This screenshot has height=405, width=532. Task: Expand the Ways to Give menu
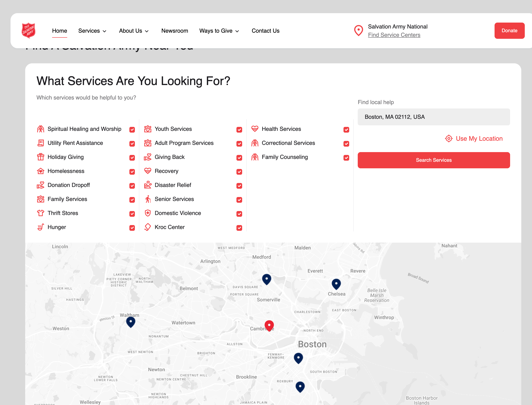tap(219, 31)
